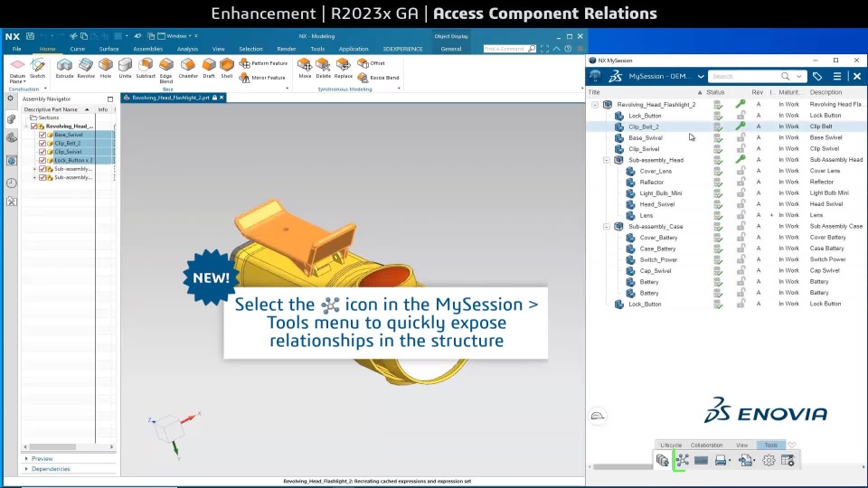Open the Assemblies ribbon tab

click(147, 49)
